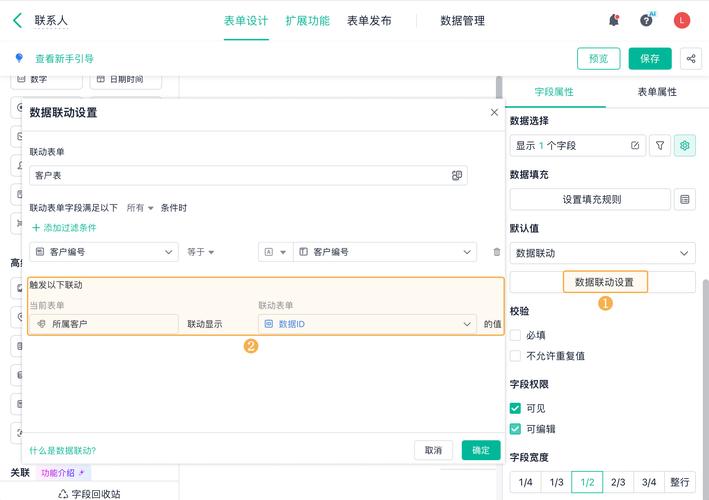The height and width of the screenshot is (500, 709).
Task: Click the recycle icon of 字段回收站
Action: pos(63,494)
